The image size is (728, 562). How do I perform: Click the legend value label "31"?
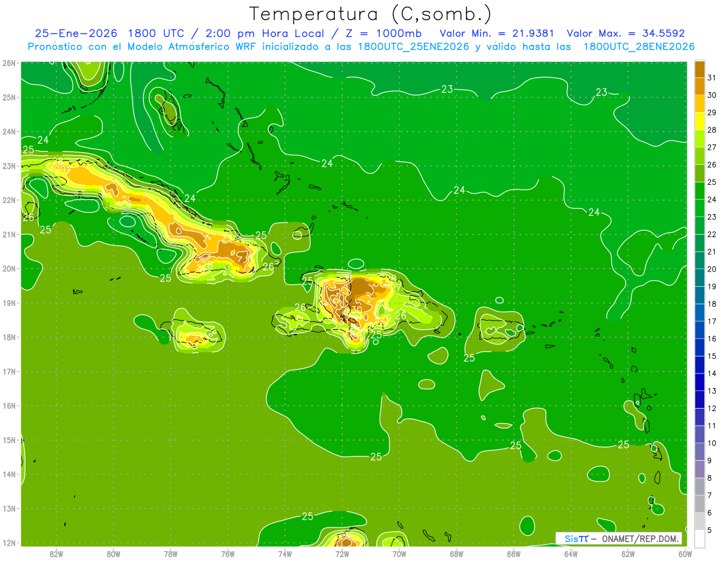click(x=712, y=78)
